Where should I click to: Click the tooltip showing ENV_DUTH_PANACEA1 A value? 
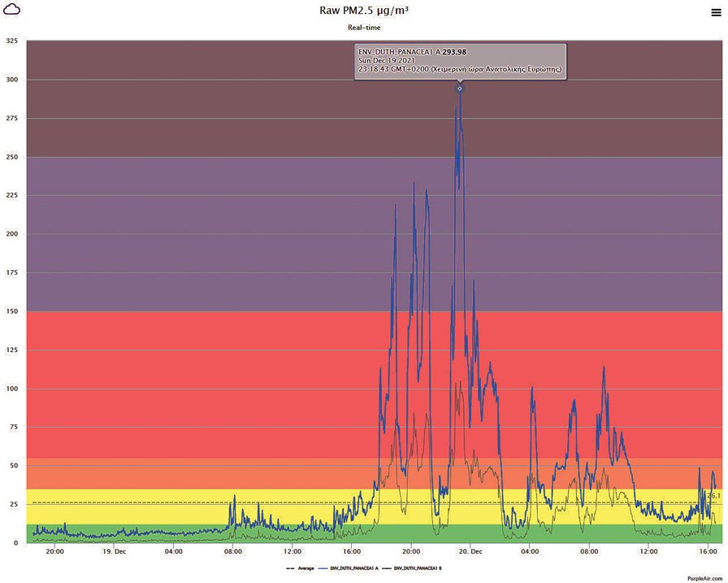click(460, 61)
